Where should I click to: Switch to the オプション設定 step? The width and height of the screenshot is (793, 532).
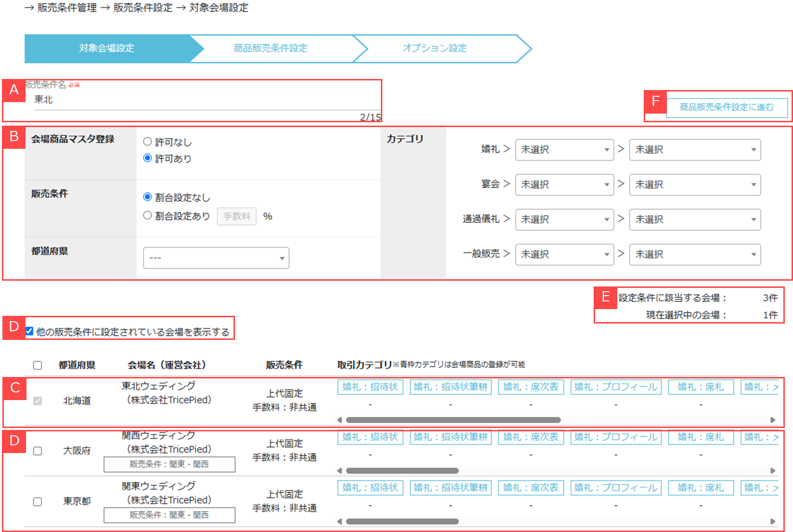[435, 48]
